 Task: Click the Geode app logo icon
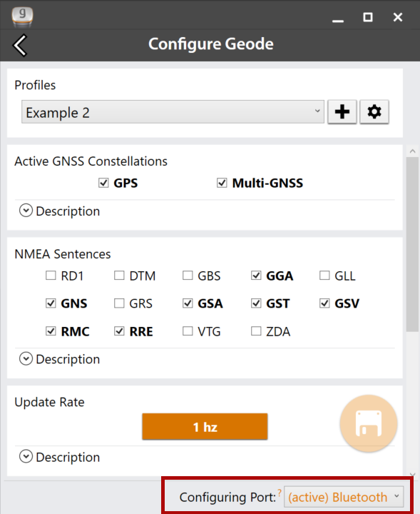tap(22, 16)
